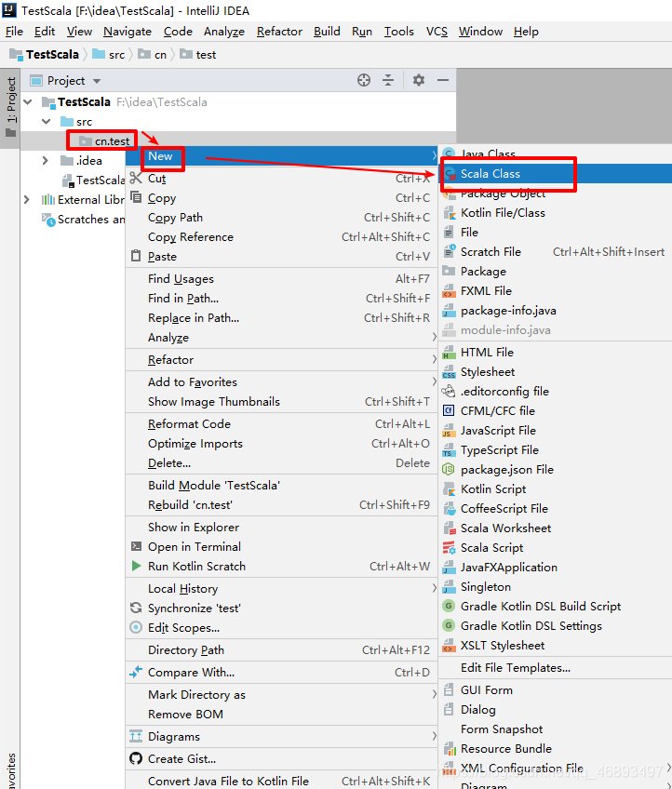
Task: Click the Diagrams icon in context menu
Action: 136,736
